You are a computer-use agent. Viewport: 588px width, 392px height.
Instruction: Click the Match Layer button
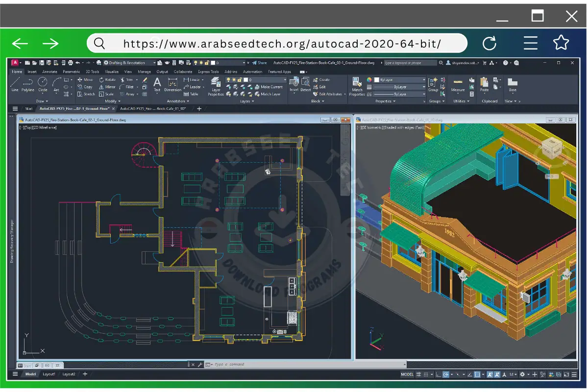click(x=268, y=94)
